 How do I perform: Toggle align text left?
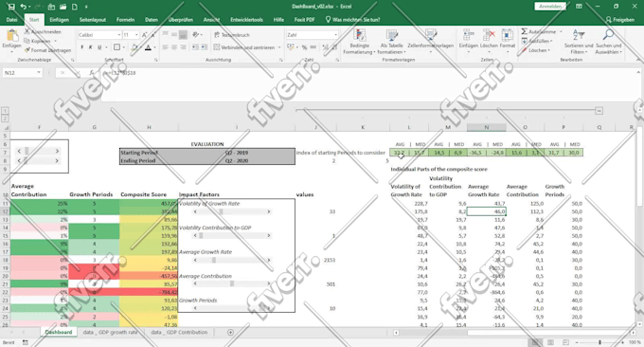coord(165,47)
